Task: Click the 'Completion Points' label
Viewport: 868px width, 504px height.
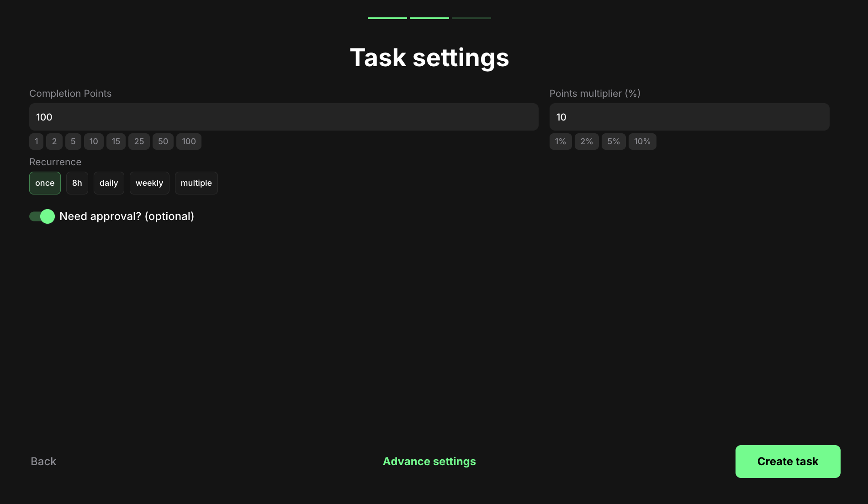Action: 70,94
